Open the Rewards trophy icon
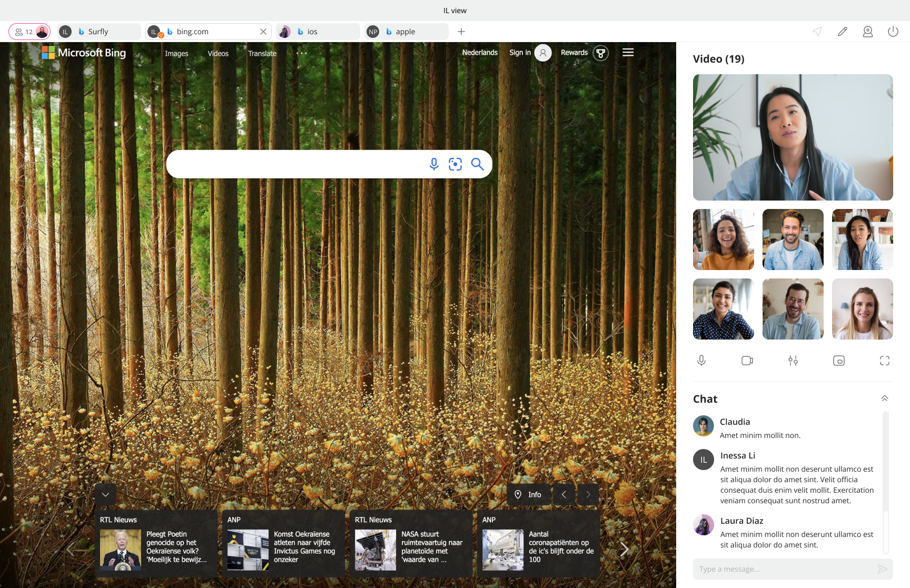Image resolution: width=910 pixels, height=588 pixels. tap(600, 53)
